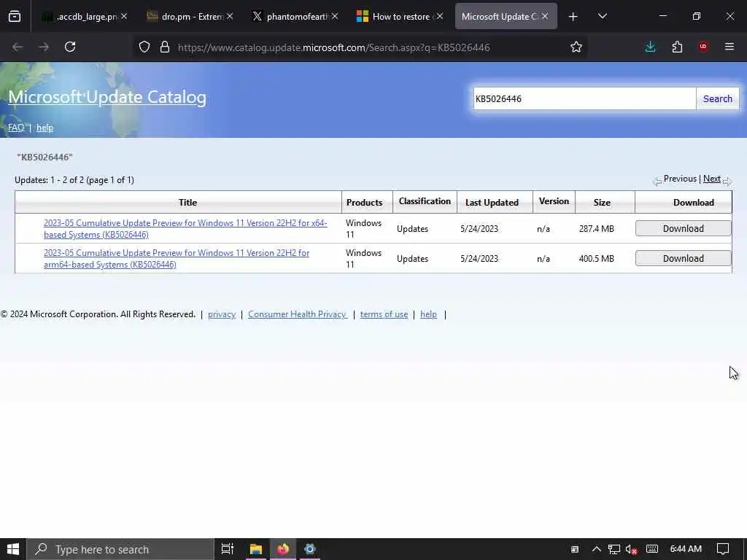Click the 287.4 MB size cell

[597, 228]
